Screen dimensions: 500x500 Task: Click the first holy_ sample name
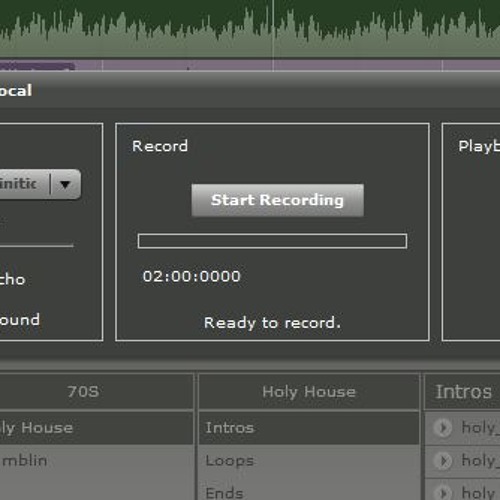click(x=481, y=427)
